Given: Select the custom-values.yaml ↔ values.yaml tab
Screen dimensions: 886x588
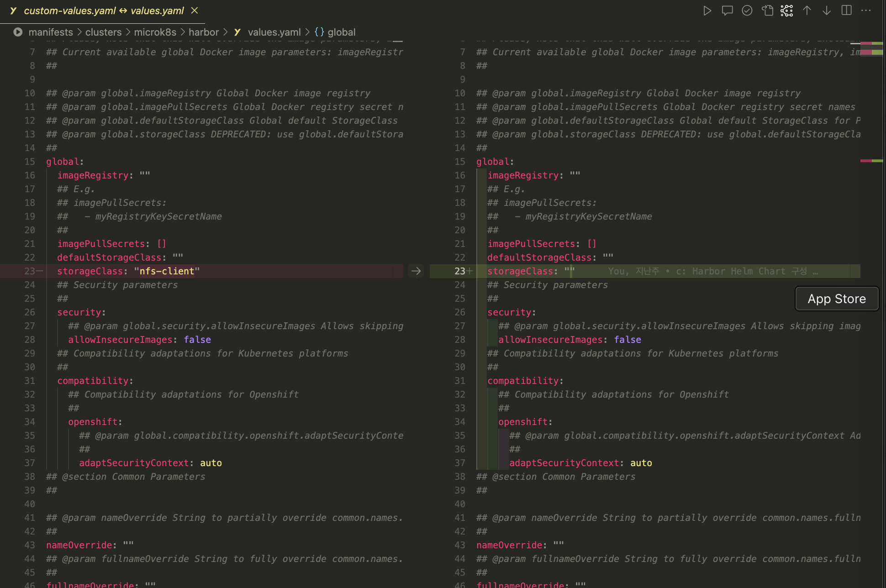Looking at the screenshot, I should click(104, 10).
